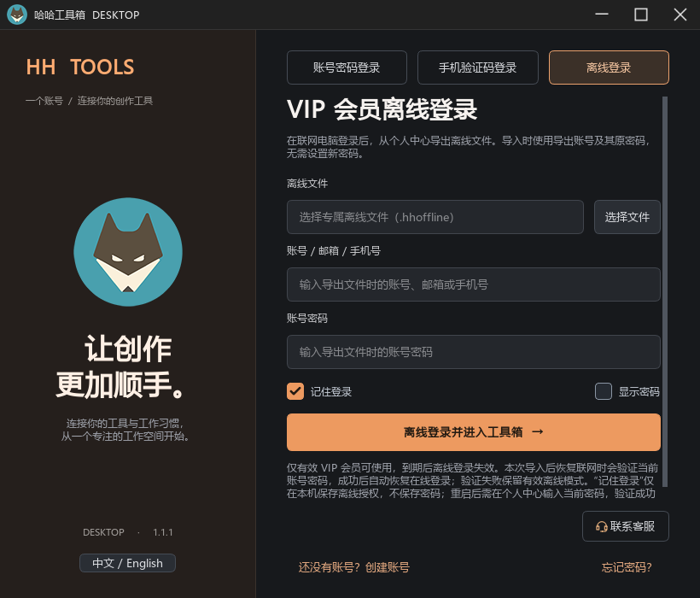
Task: Click the HH TOOLS heading
Action: [x=80, y=67]
